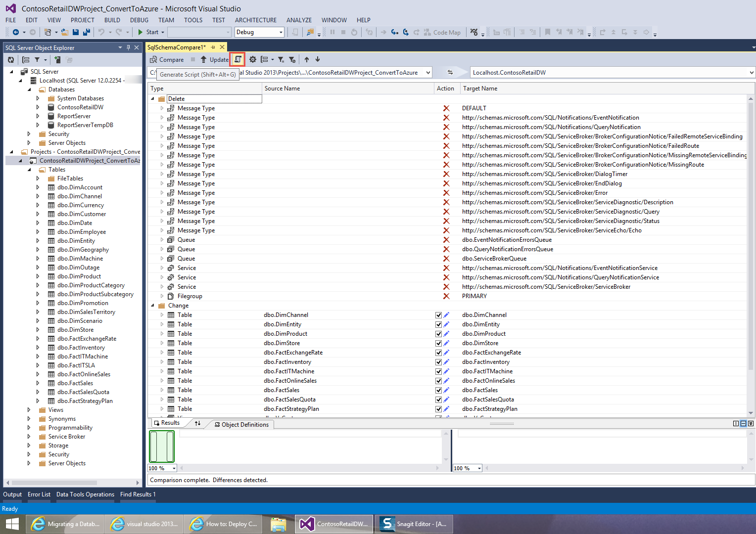Click the Step Over debug icon
The width and height of the screenshot is (756, 534).
(406, 32)
